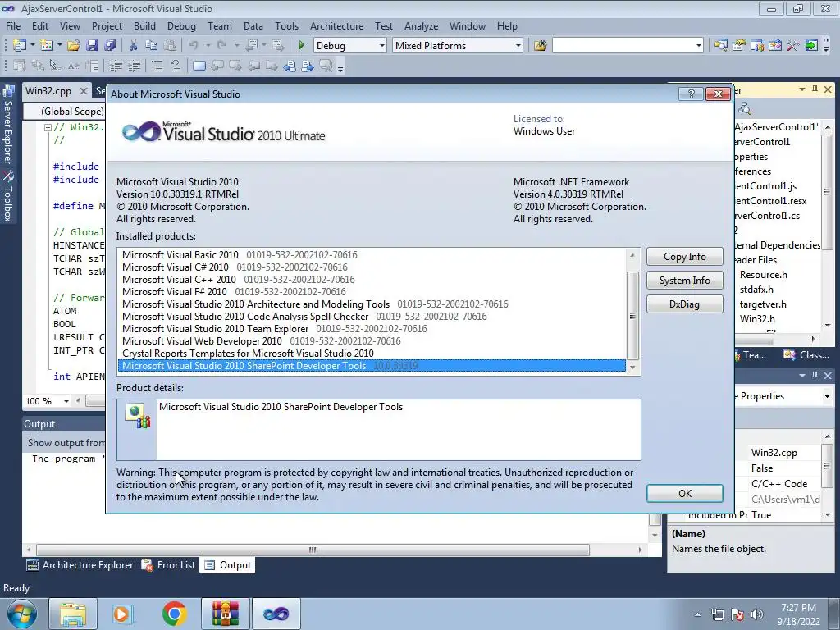Click OK in the About dialog

[685, 493]
